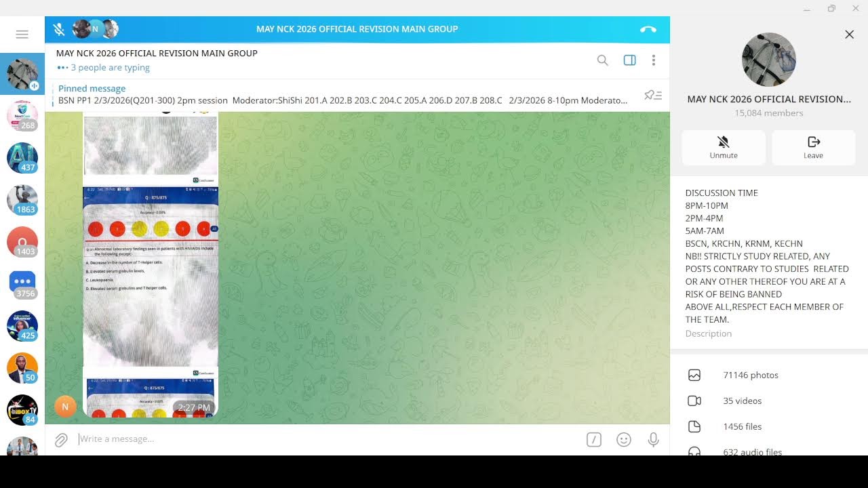Viewport: 868px width, 488px height.
Task: Open chat with 425 unread badge
Action: pyautogui.click(x=22, y=326)
